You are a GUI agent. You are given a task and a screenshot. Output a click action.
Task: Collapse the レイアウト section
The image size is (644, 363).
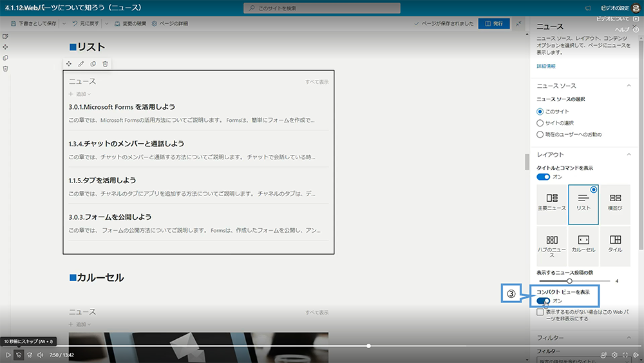629,154
